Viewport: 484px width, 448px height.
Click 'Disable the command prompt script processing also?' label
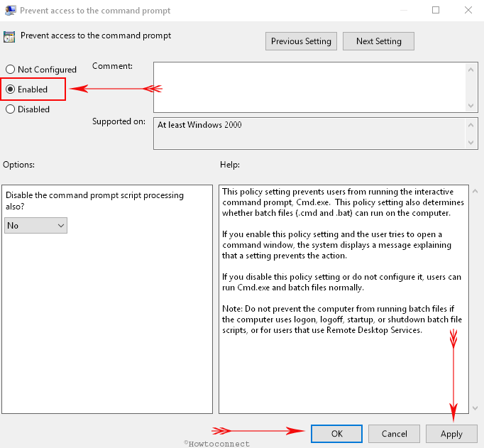[95, 201]
